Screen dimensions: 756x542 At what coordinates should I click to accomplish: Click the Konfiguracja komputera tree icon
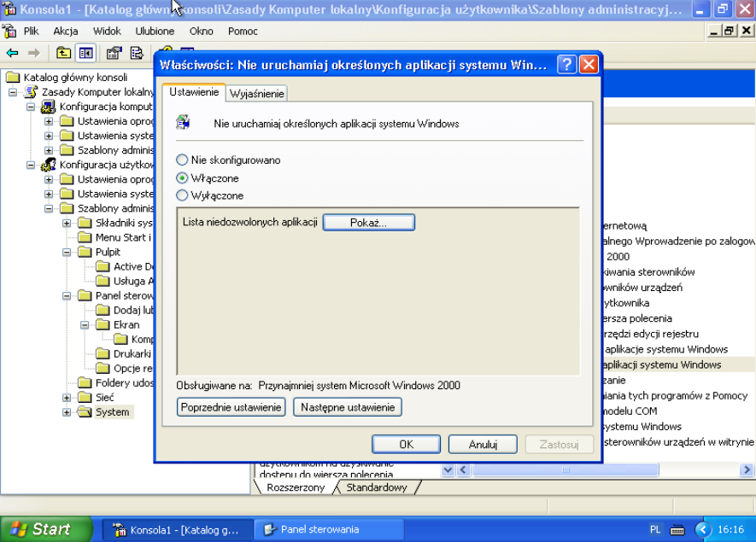point(49,107)
